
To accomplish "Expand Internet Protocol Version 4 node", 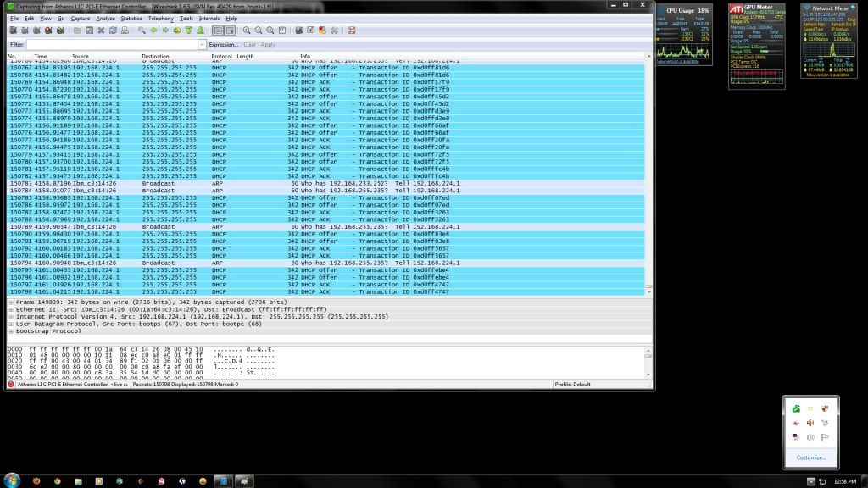I will point(11,317).
